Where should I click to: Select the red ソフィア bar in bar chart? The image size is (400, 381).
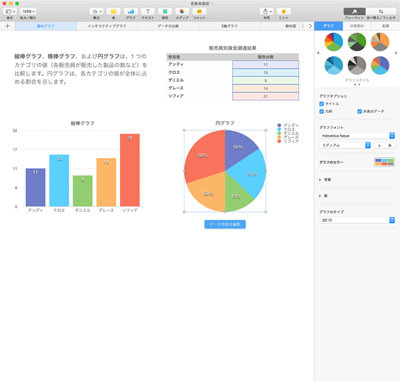coord(130,170)
